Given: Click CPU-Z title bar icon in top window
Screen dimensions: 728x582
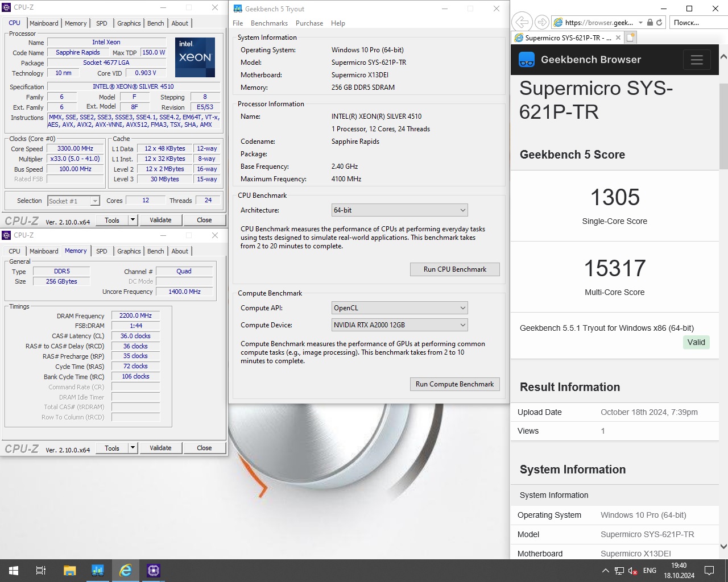Looking at the screenshot, I should pyautogui.click(x=7, y=7).
